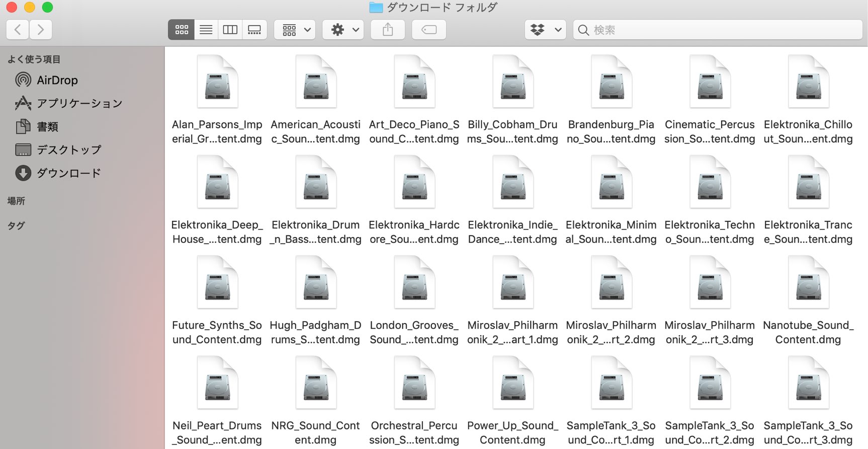The width and height of the screenshot is (868, 449).
Task: Open アプリケーション in the sidebar
Action: coord(69,103)
